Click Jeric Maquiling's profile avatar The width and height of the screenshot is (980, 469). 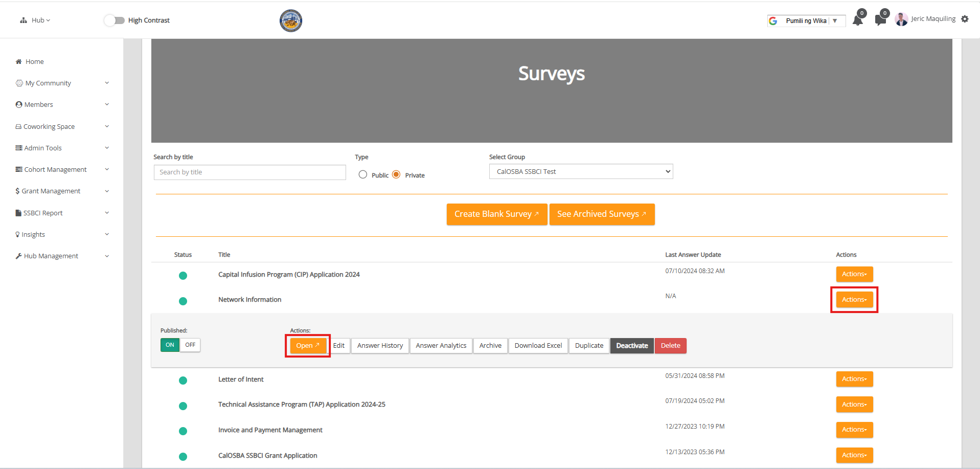point(902,19)
